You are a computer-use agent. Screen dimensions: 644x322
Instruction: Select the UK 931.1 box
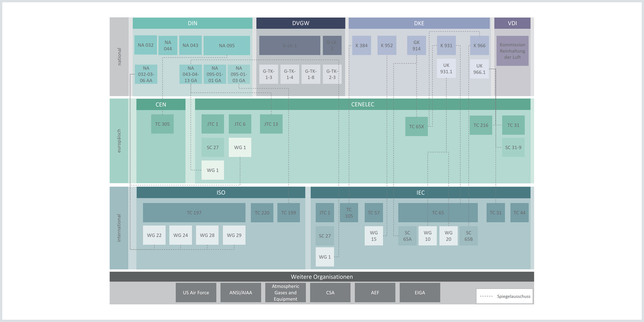click(446, 68)
